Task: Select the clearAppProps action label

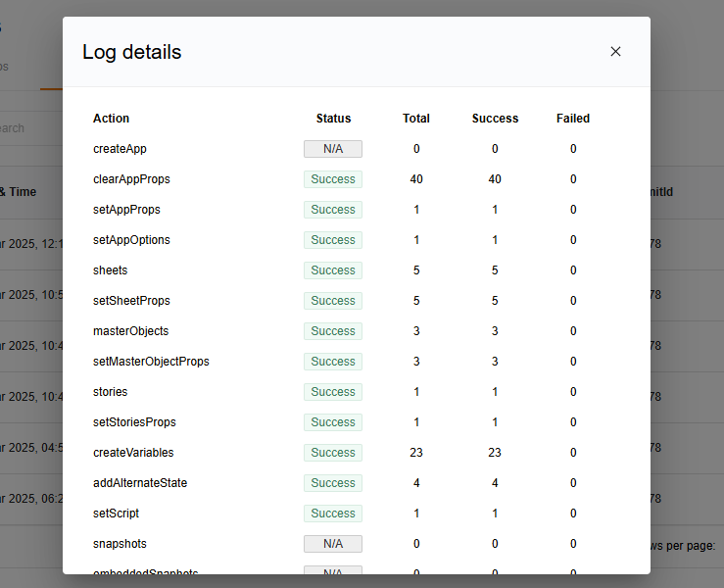Action: tap(131, 179)
